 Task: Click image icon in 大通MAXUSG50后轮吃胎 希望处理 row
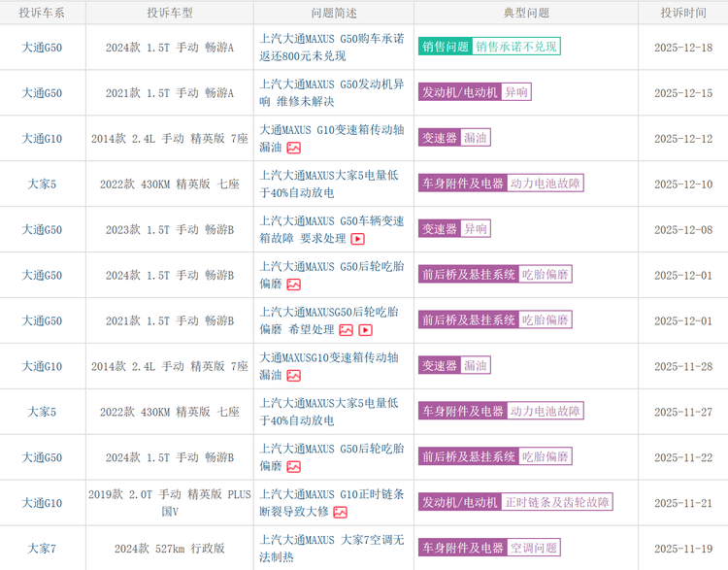(346, 330)
